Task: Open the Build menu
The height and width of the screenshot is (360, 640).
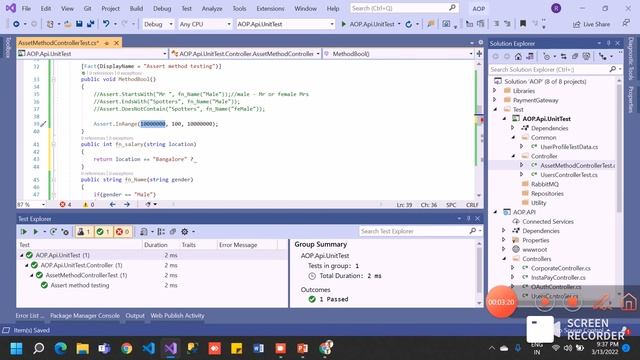Action: tap(136, 8)
